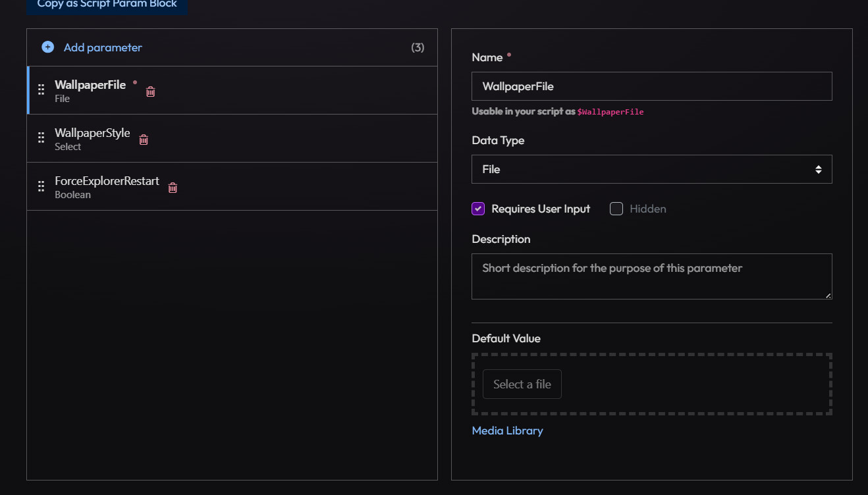
Task: Click the Default Value file drop zone
Action: (x=652, y=384)
